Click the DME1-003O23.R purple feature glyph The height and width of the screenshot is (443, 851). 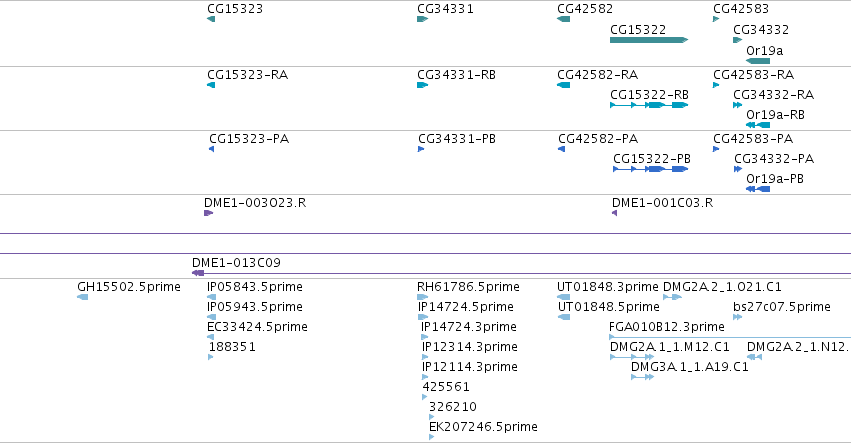[x=208, y=213]
